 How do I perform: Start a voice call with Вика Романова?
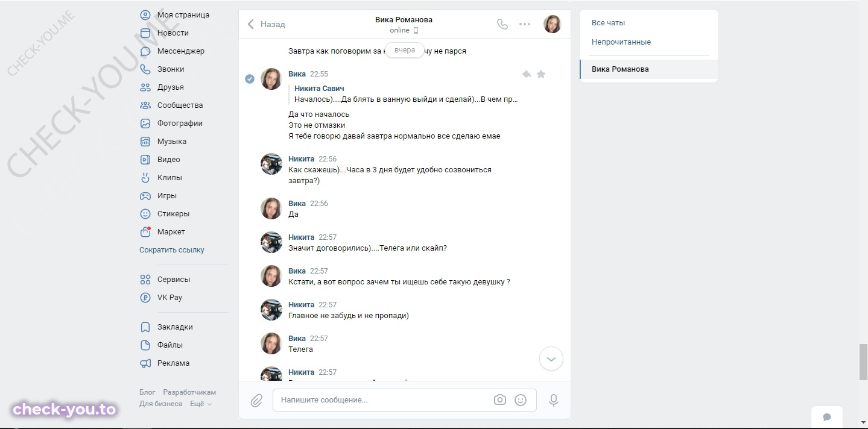point(502,24)
